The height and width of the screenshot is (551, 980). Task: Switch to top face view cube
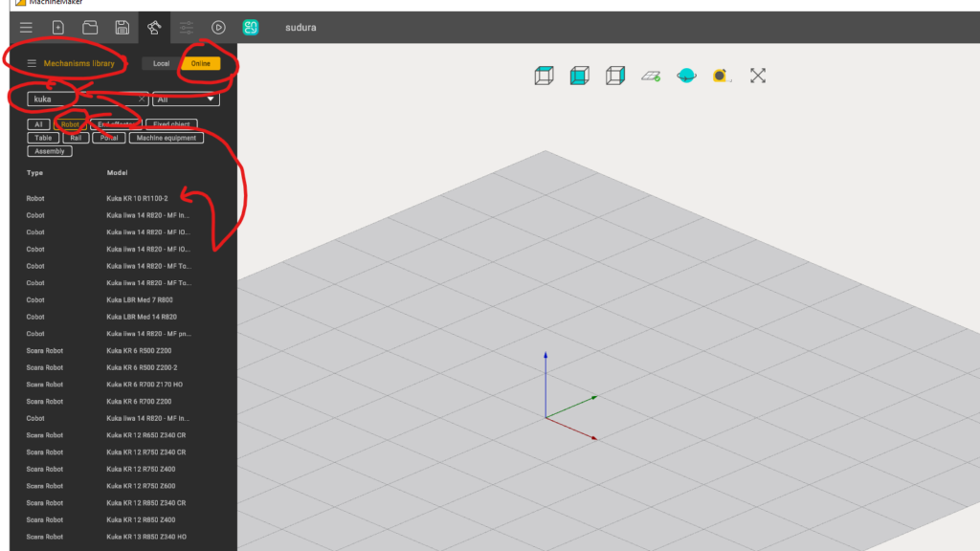coord(544,76)
